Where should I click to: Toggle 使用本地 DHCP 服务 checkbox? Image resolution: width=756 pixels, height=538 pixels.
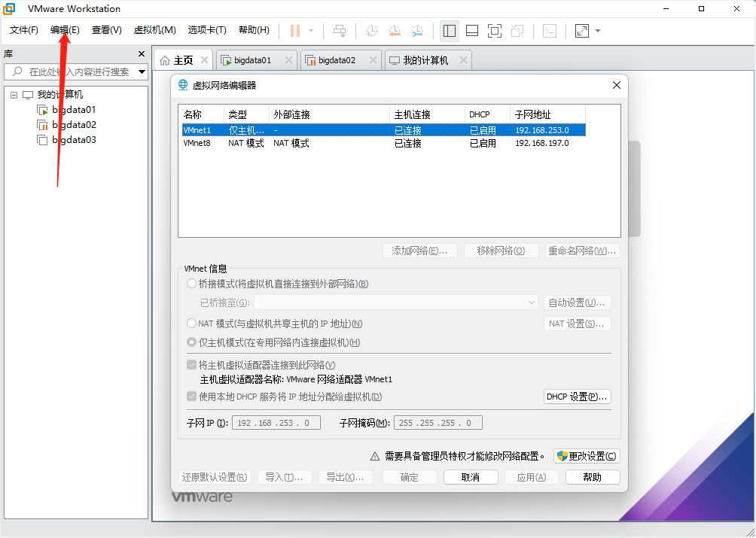click(191, 397)
